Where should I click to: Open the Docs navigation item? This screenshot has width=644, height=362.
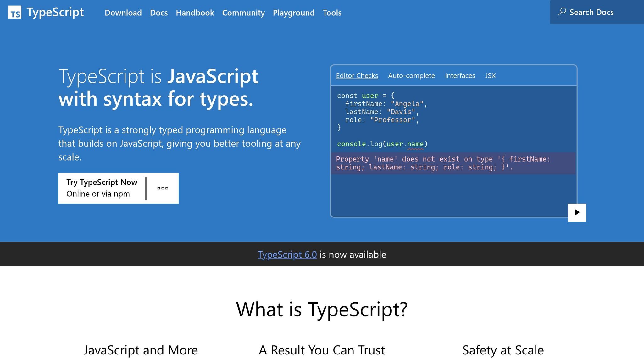coord(159,13)
